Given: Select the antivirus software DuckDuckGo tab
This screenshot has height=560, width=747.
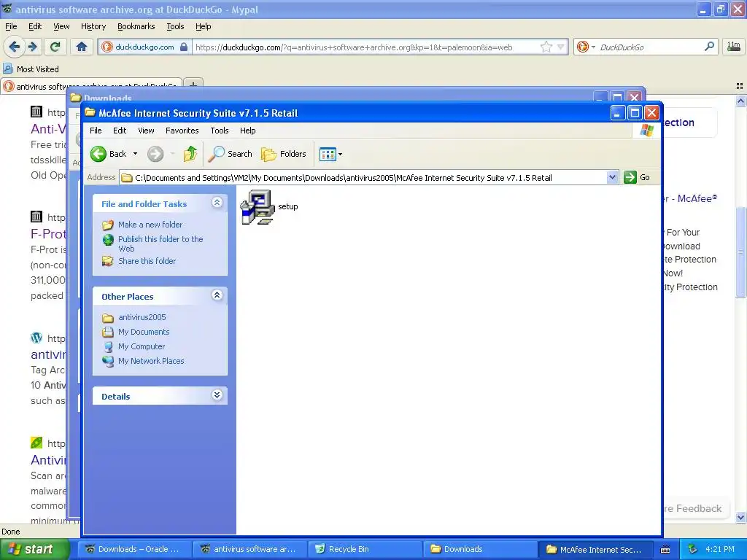Looking at the screenshot, I should coord(91,86).
